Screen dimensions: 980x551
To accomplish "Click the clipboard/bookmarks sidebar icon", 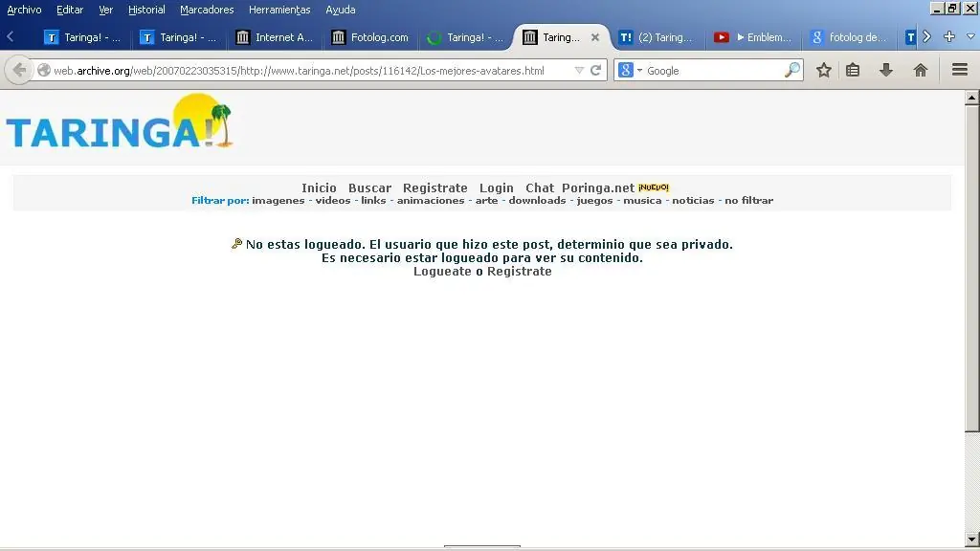I will (854, 70).
